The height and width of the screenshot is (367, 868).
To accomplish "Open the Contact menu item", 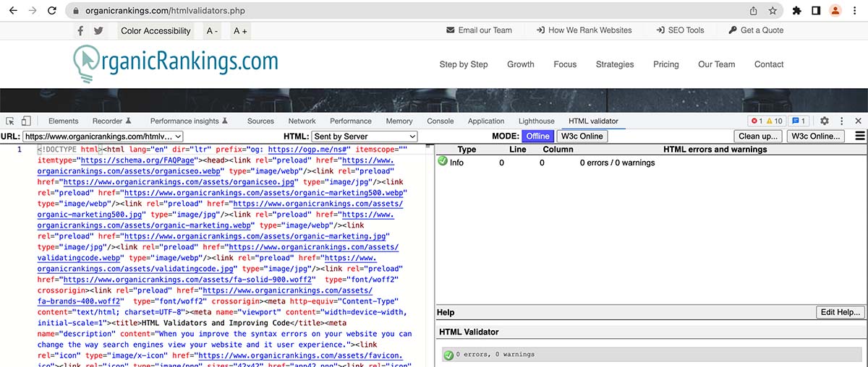I will 769,64.
